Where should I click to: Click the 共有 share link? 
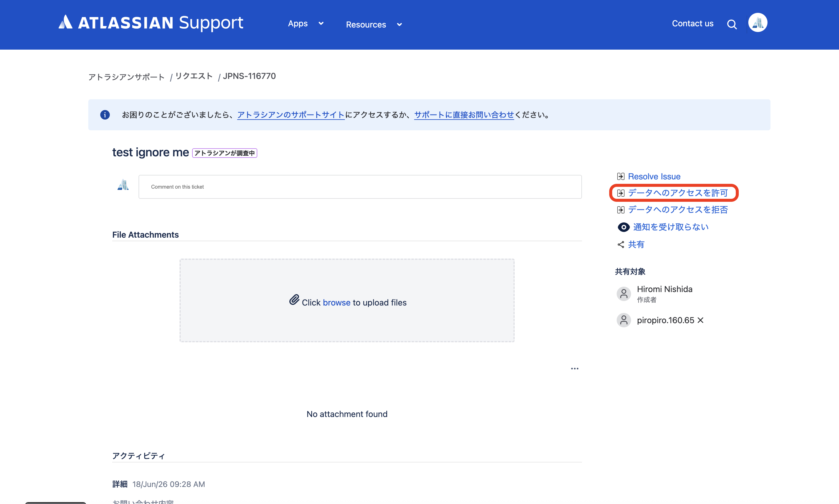[636, 245]
